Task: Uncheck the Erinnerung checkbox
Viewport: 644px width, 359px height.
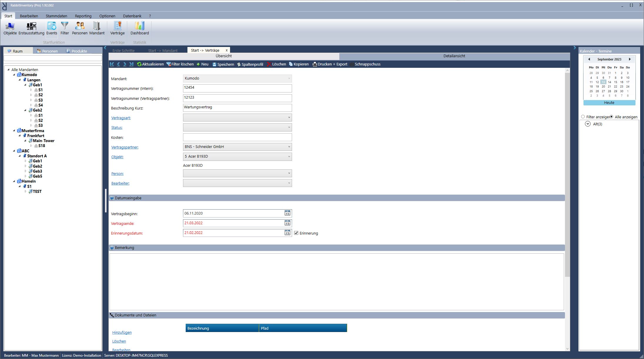Action: tap(296, 233)
